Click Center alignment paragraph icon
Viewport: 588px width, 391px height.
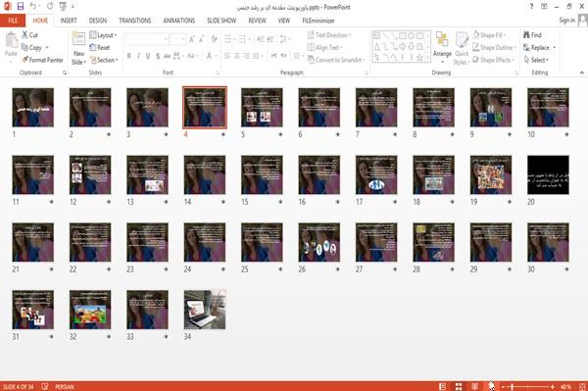coord(237,56)
